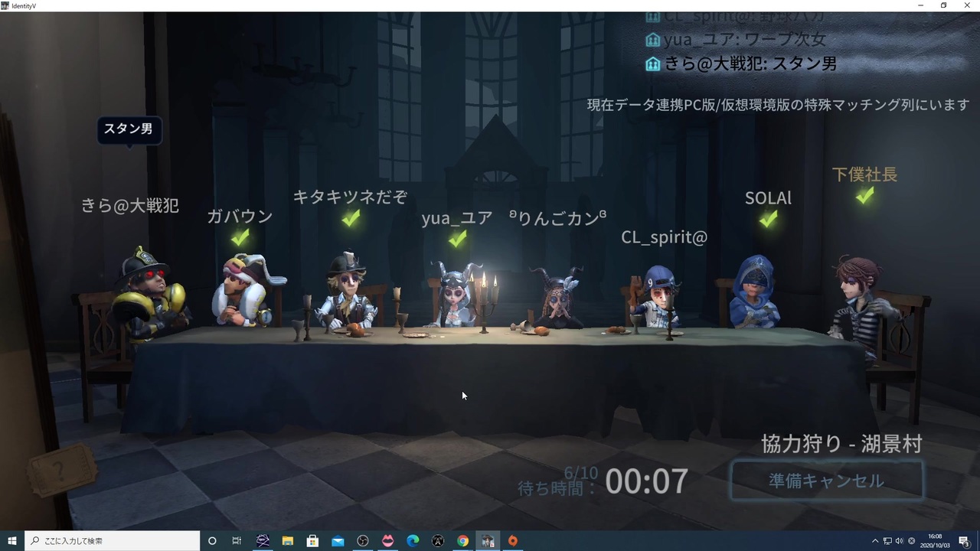Click SOLAl's blue-hooded character
980x551 pixels.
tap(756, 292)
